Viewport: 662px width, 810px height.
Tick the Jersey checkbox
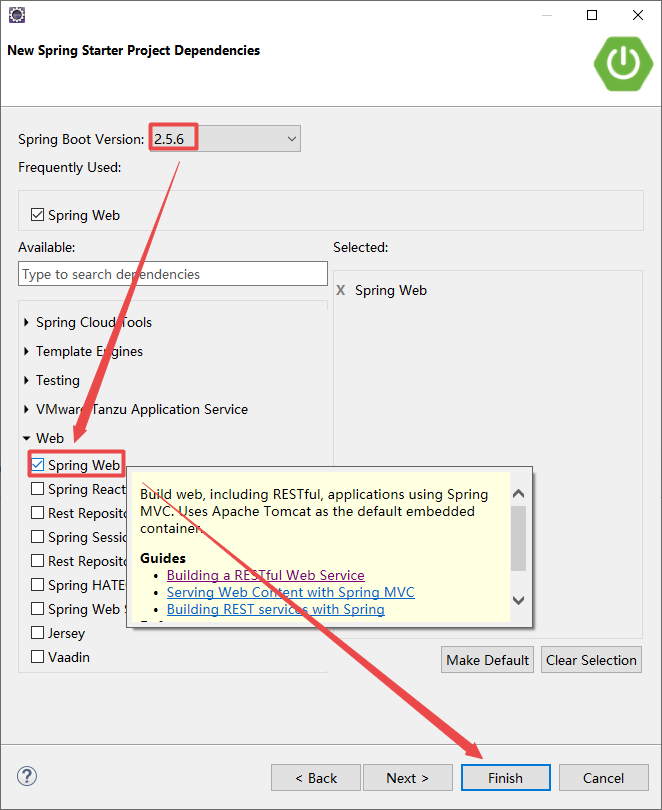[37, 633]
